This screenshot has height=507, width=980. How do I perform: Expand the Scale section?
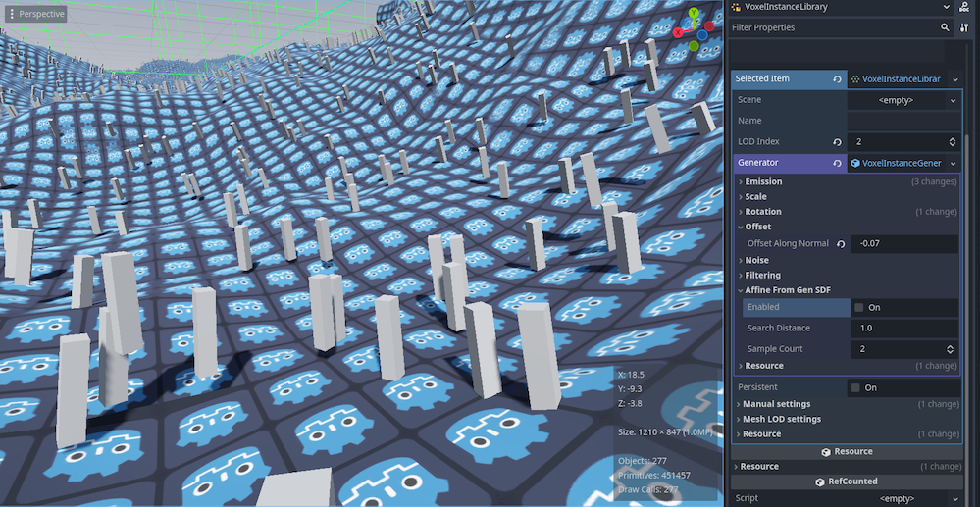pyautogui.click(x=847, y=196)
